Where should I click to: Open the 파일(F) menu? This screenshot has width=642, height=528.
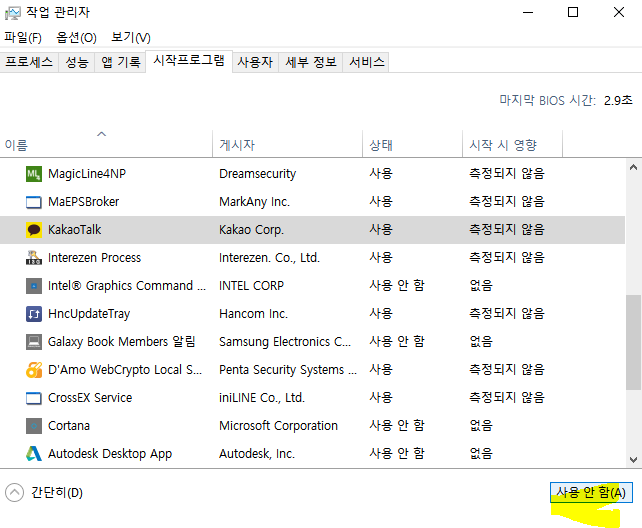pyautogui.click(x=23, y=38)
